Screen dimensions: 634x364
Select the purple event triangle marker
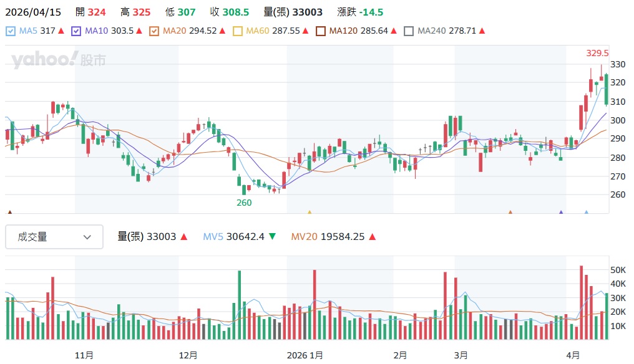[x=561, y=213]
